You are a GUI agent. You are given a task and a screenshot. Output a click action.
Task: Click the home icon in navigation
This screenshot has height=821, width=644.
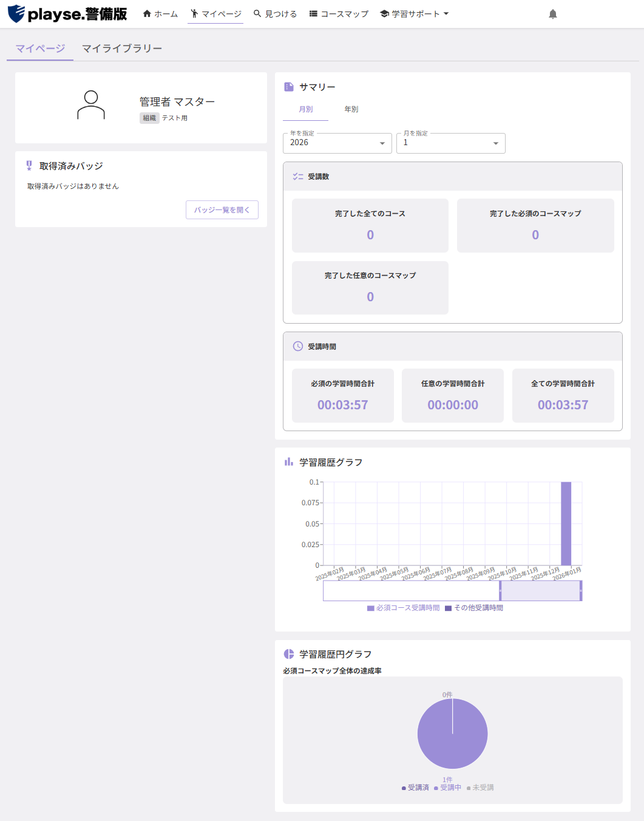pos(147,13)
